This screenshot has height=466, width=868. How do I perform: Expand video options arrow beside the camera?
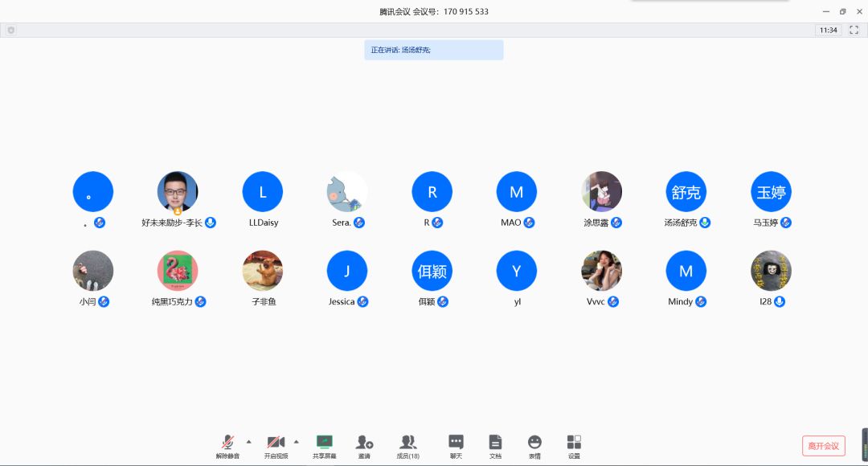pos(296,442)
